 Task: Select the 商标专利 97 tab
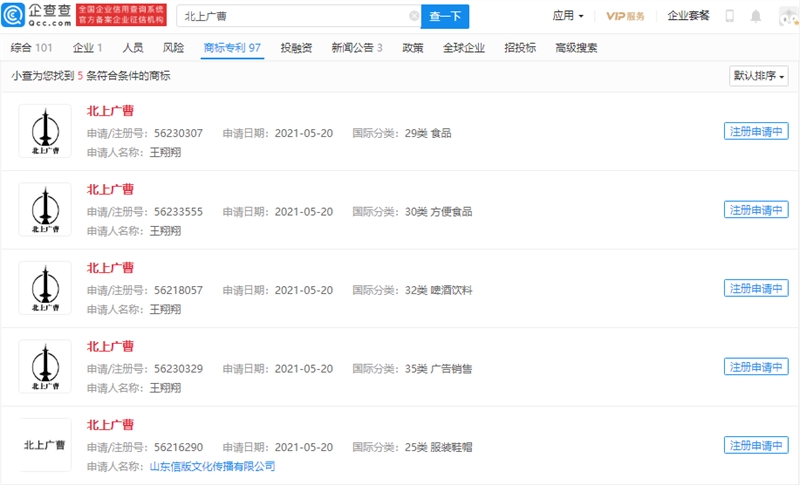click(x=232, y=48)
